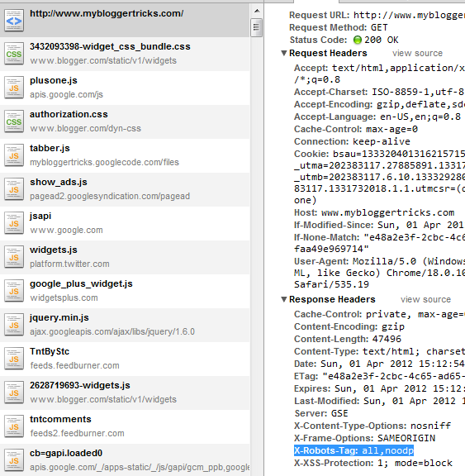Click the Expires response header line
Screen dimensions: 465x476
tap(379, 388)
